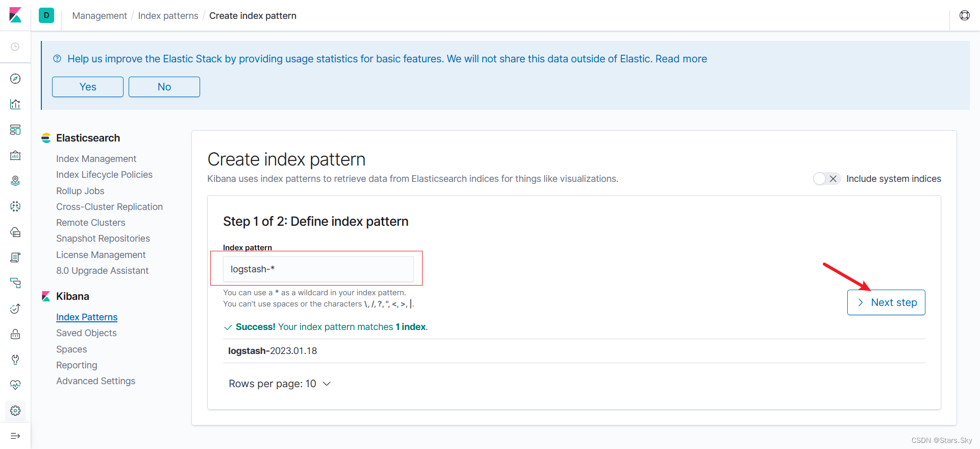
Task: Select Saved Objects under Kibana
Action: click(86, 333)
